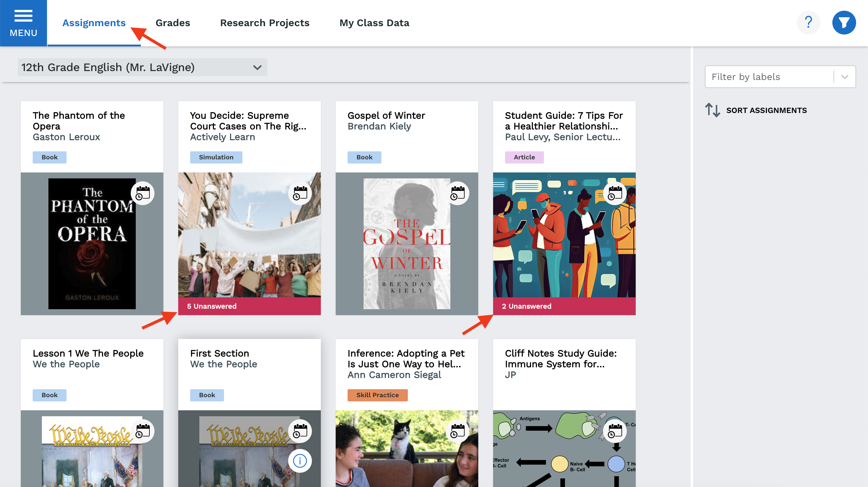Open due date icon on You Decide simulation
The image size is (868, 487).
300,193
